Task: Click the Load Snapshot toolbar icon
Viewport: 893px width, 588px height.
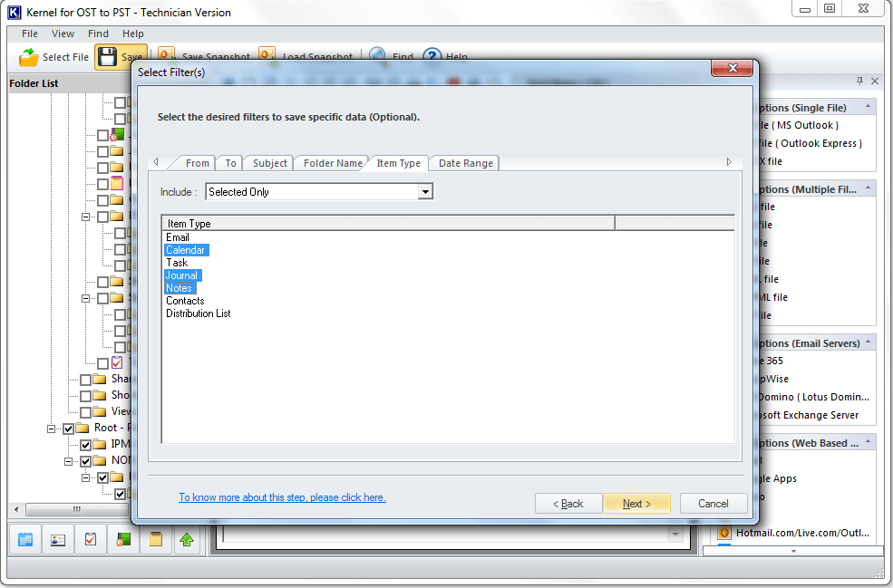Action: point(267,54)
